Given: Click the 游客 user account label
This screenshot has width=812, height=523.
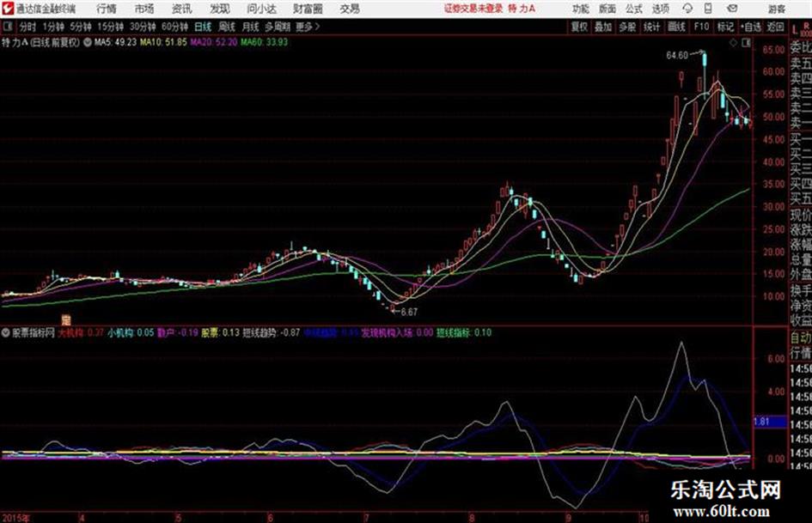Looking at the screenshot, I should [777, 9].
